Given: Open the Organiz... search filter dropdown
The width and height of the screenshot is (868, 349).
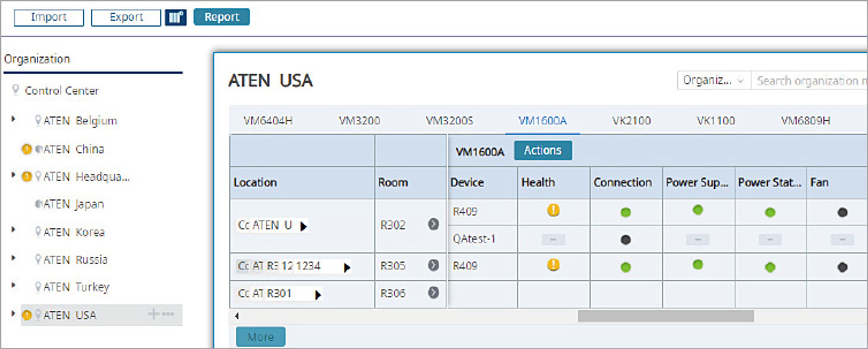Looking at the screenshot, I should [x=714, y=81].
